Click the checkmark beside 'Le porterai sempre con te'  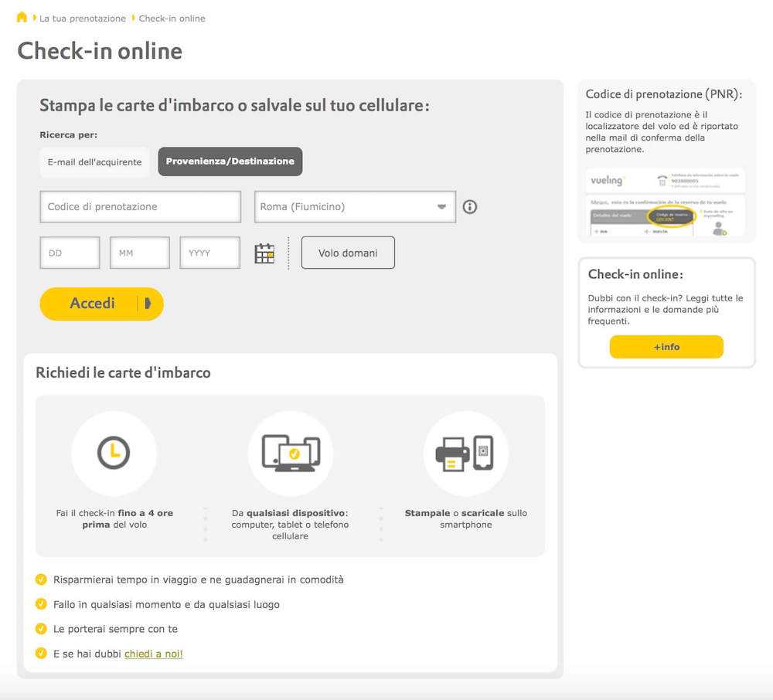point(41,629)
